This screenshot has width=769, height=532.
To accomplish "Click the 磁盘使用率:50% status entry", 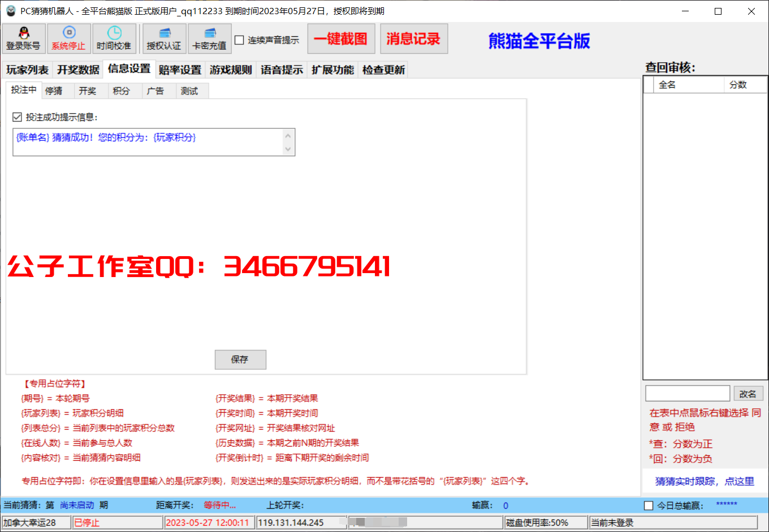I will pyautogui.click(x=546, y=522).
